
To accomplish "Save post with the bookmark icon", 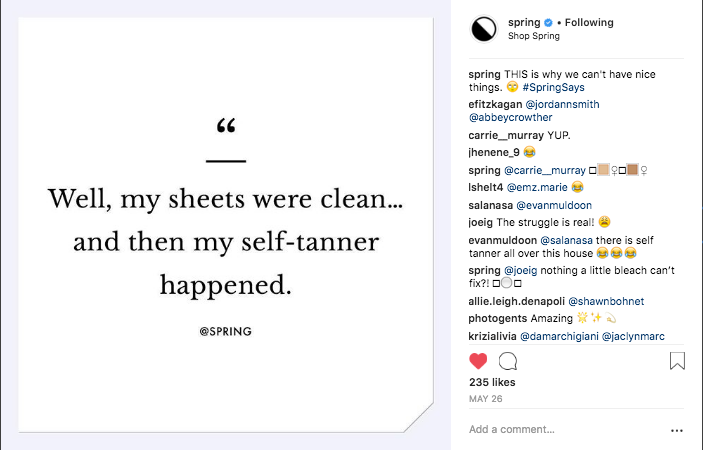I will point(677,361).
